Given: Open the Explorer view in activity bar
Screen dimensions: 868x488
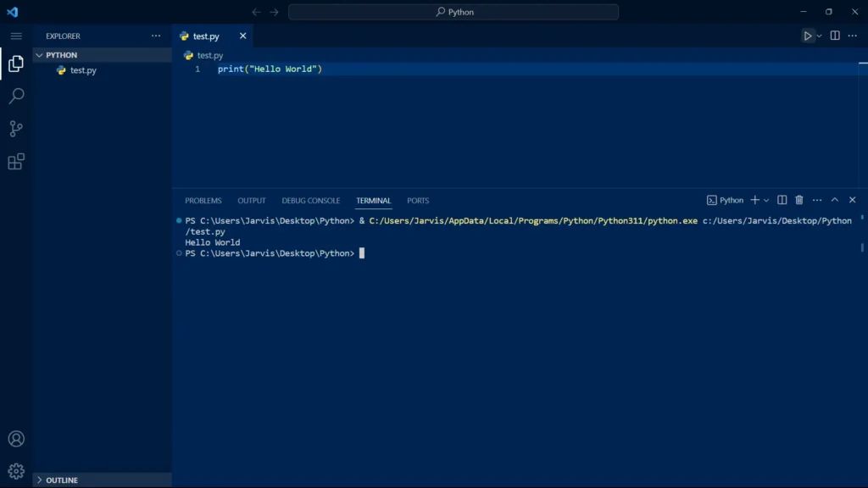Looking at the screenshot, I should click(x=16, y=64).
